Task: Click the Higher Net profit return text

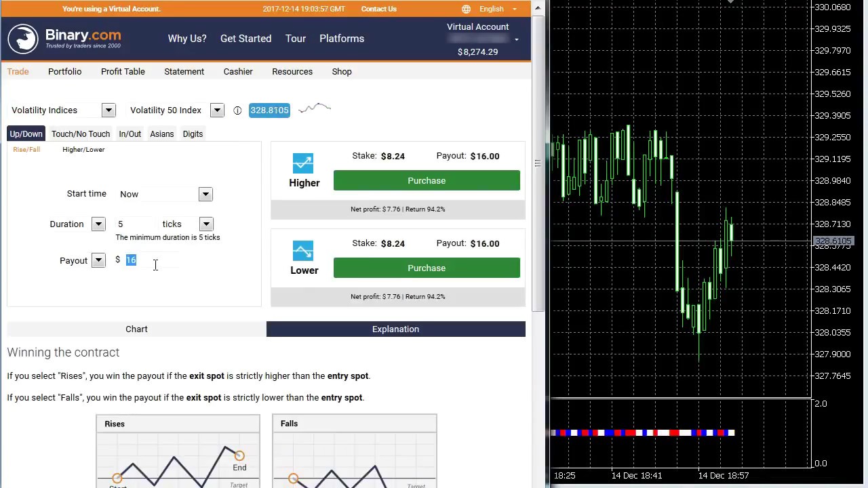Action: point(398,209)
